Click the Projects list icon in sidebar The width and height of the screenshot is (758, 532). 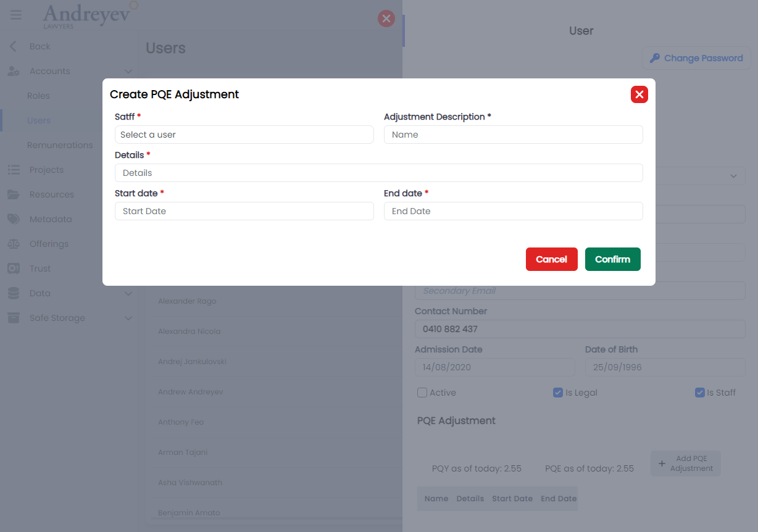(x=14, y=170)
